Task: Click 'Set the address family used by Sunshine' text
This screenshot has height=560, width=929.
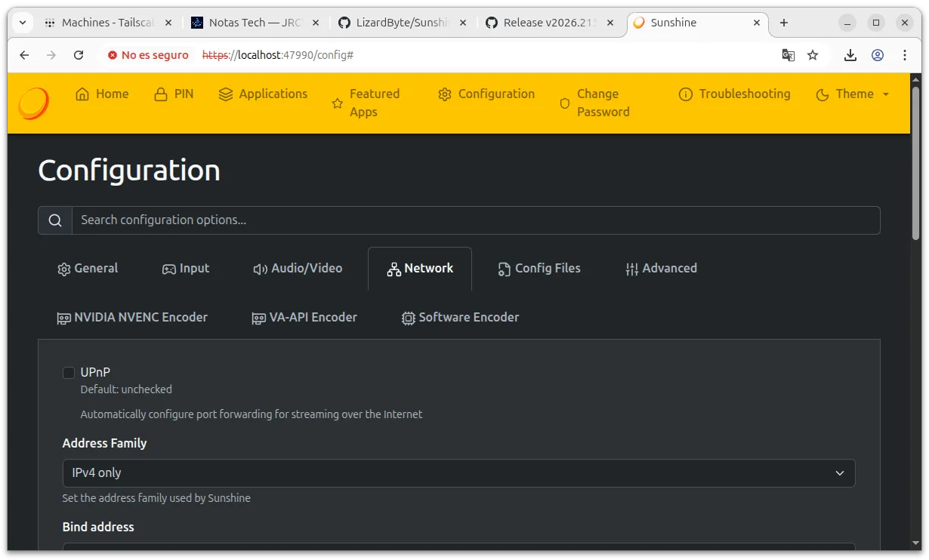Action: (156, 498)
